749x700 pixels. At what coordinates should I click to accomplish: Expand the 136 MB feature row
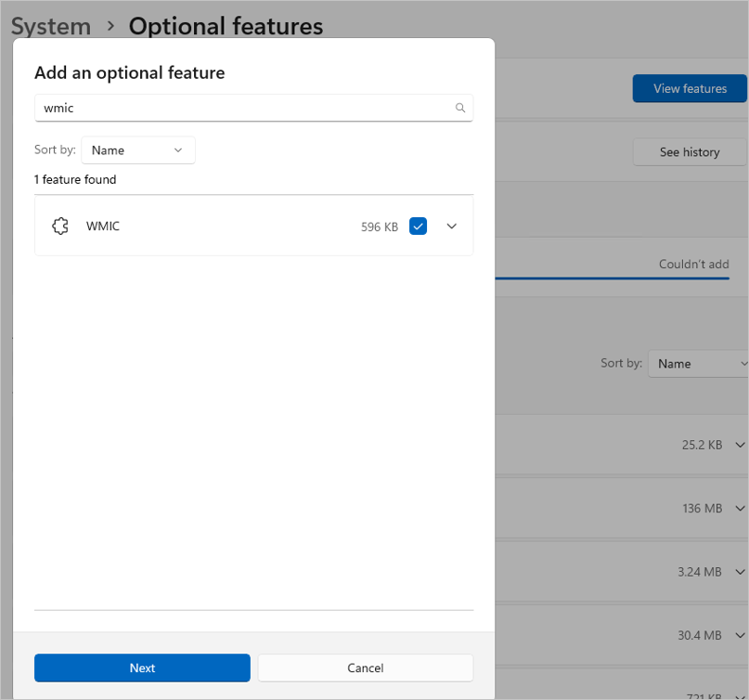[740, 508]
